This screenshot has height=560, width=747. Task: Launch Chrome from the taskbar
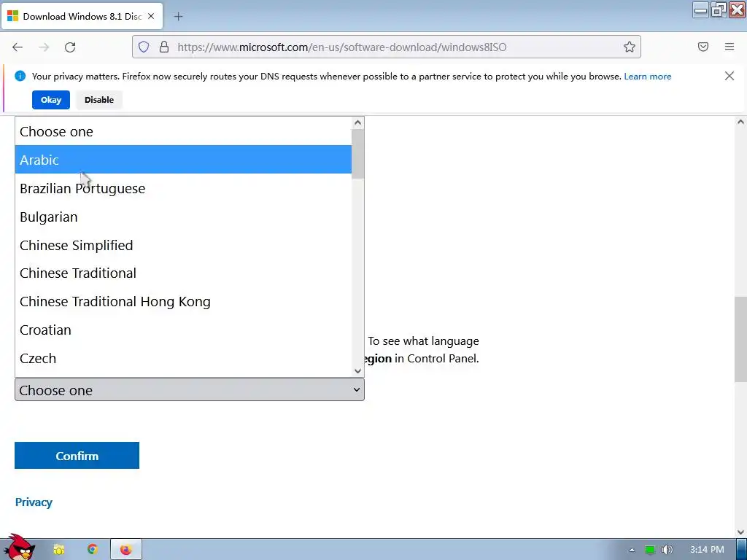point(93,550)
